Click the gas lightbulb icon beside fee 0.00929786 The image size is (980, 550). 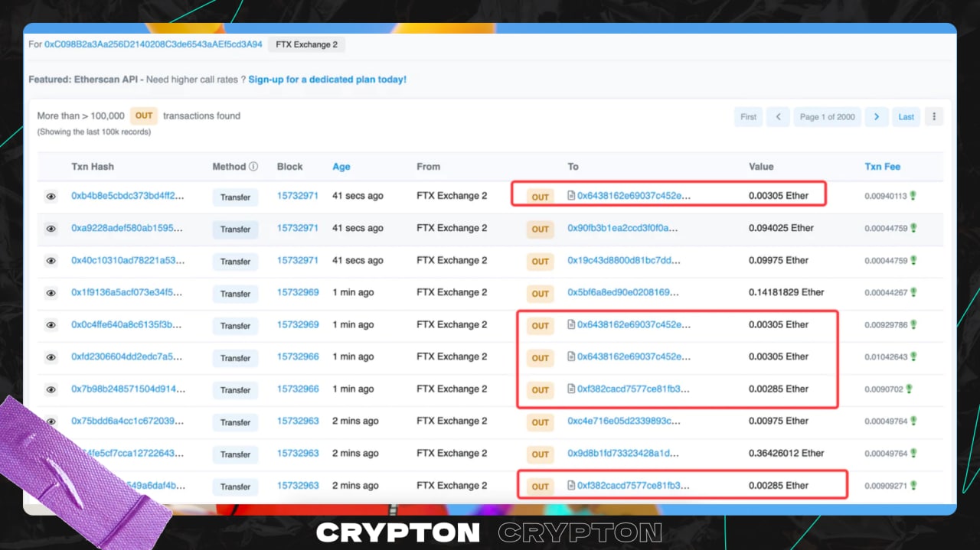913,324
